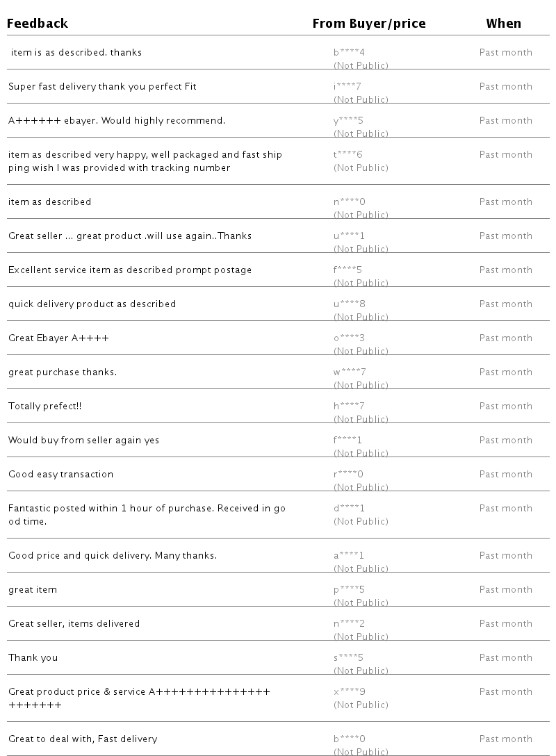Click 'Great Ebayer A++++' feedback text

point(58,338)
